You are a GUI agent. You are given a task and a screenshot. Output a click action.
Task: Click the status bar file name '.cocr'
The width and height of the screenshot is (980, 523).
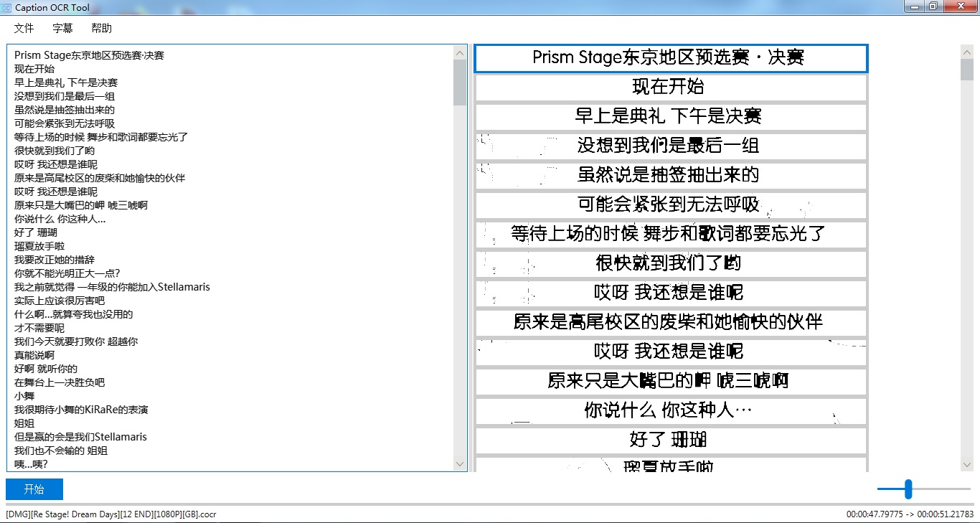(111, 514)
